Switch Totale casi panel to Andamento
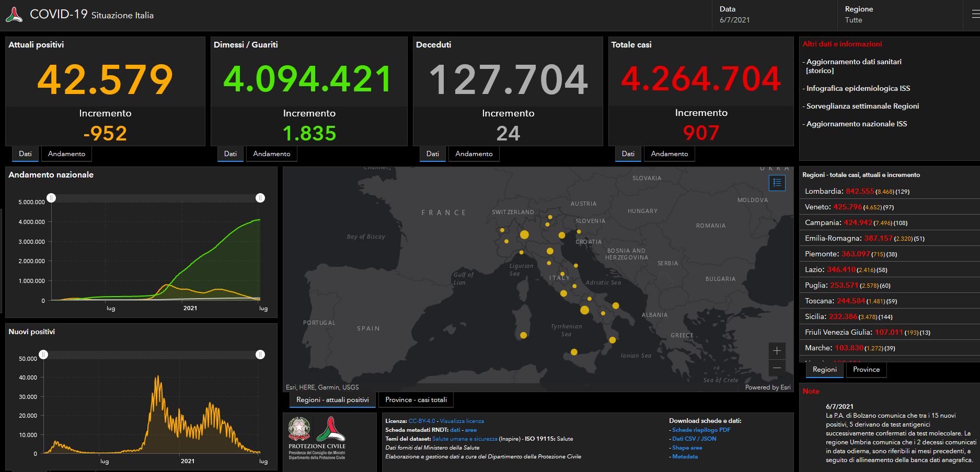 [x=669, y=154]
